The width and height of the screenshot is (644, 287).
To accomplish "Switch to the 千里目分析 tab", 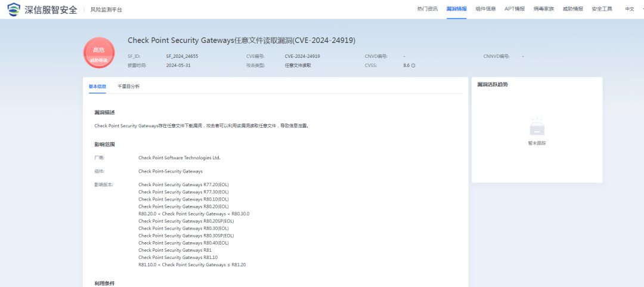I will coord(129,87).
